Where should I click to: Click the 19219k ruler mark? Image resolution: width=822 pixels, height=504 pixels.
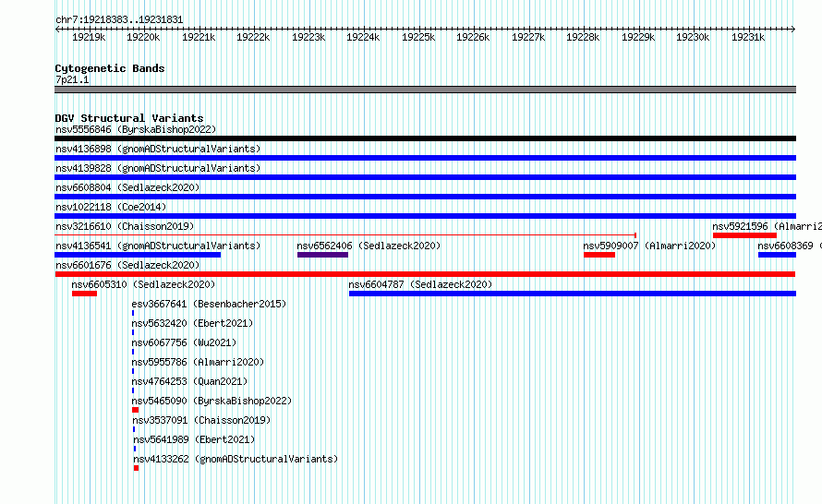tap(89, 37)
